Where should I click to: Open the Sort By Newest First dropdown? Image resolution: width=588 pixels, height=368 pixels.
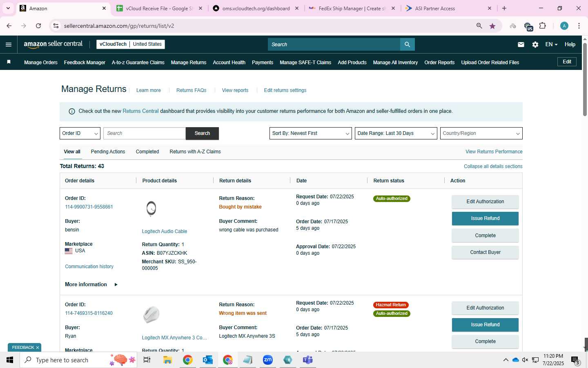click(x=310, y=133)
